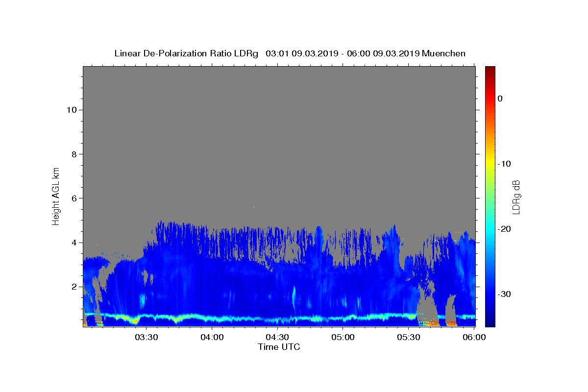Click the start date "03:01 09.03.2019" in the title
The width and height of the screenshot is (588, 392).
pyautogui.click(x=302, y=53)
